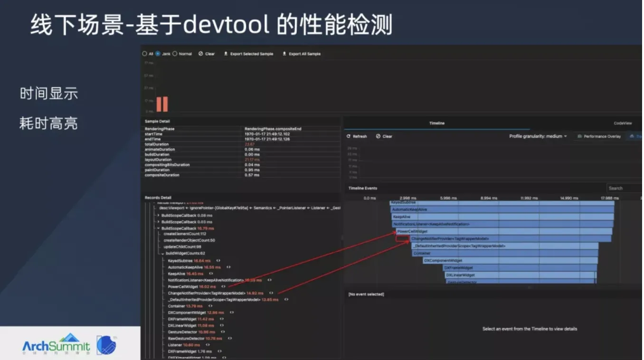Select updateChildCount:98 record row
This screenshot has height=360, width=644.
tap(182, 247)
